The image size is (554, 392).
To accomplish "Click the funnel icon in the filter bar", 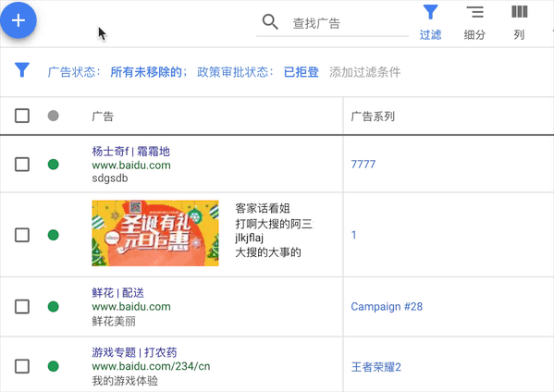I will (x=22, y=70).
